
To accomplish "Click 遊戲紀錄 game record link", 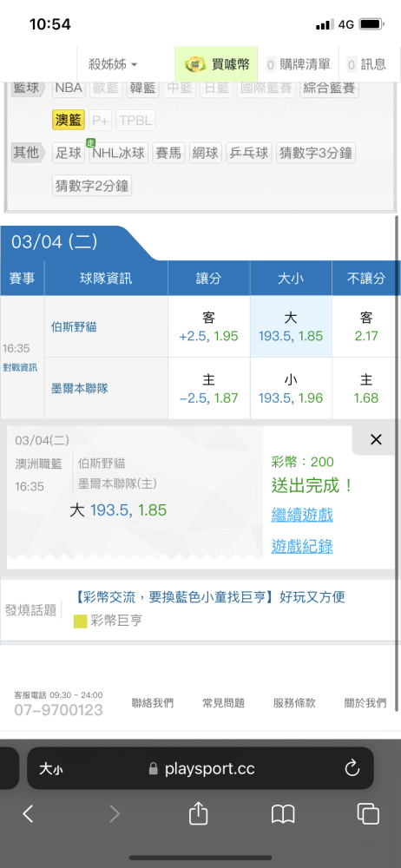I will click(302, 546).
